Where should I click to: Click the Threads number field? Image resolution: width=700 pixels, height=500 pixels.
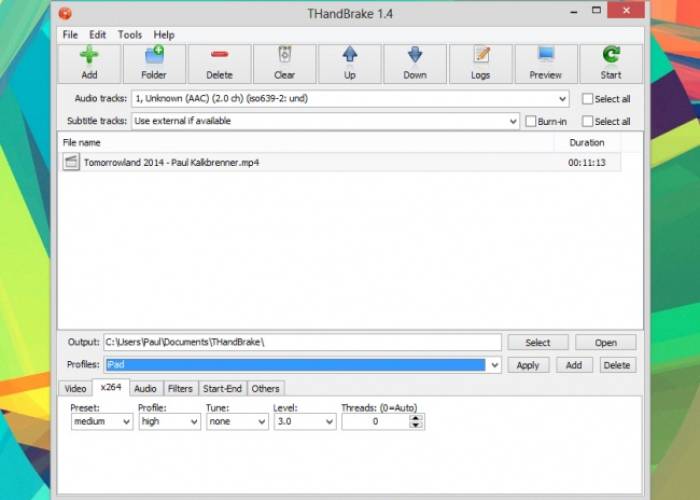point(375,421)
